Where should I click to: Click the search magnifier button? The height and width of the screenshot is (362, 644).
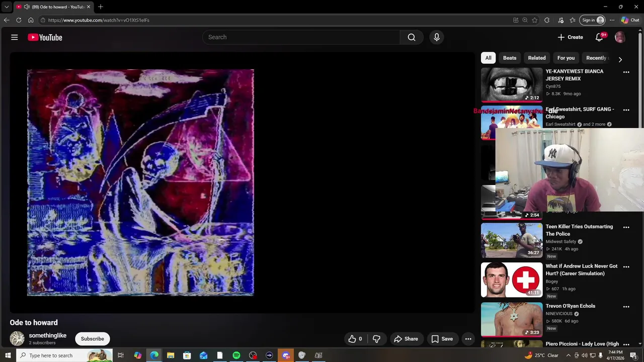tap(412, 37)
